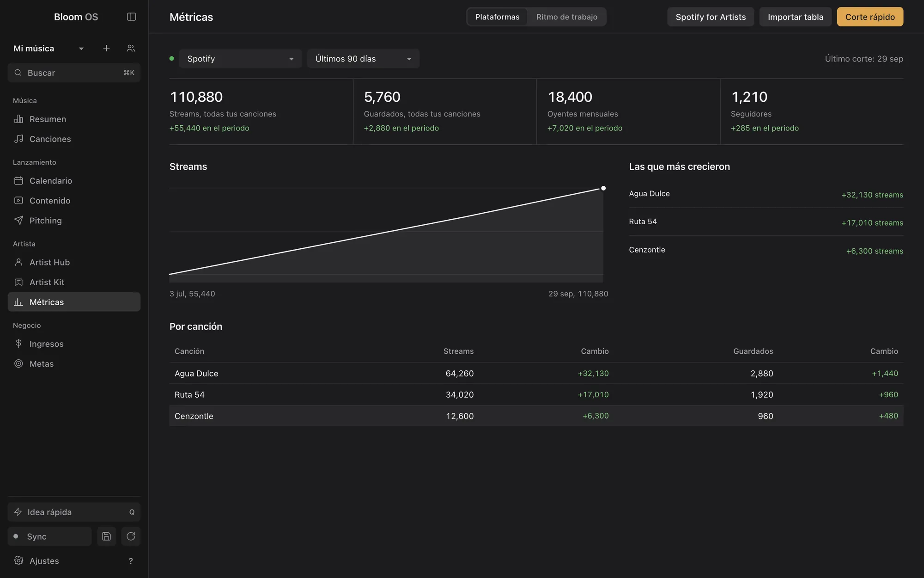The height and width of the screenshot is (578, 924).
Task: Click the Sync status button
Action: coord(50,536)
